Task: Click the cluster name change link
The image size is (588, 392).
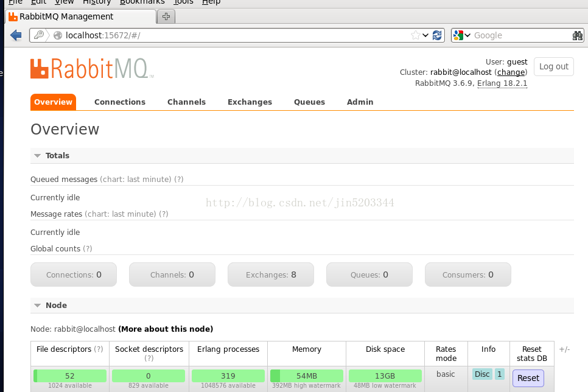Action: (511, 72)
